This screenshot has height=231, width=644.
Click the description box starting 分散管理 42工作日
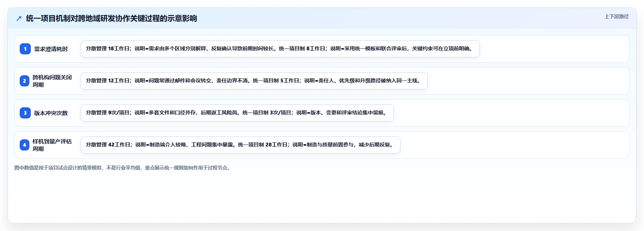241,145
